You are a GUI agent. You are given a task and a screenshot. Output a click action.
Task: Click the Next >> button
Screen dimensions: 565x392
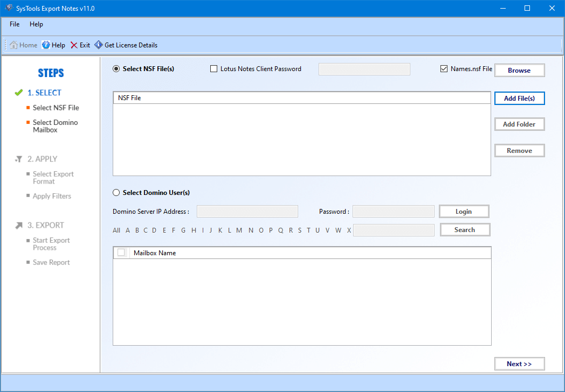519,364
